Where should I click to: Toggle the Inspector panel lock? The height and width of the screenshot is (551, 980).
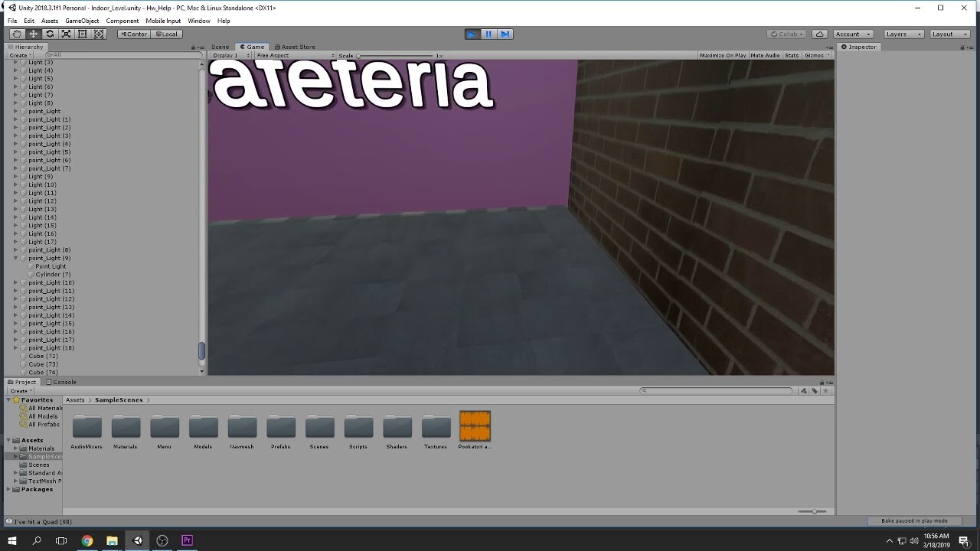coord(962,47)
